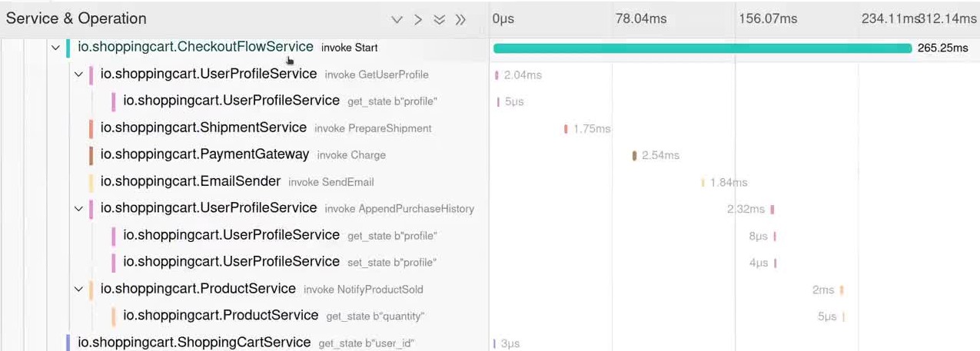Click the PaymentGateway 2.54ms span bar

(634, 156)
